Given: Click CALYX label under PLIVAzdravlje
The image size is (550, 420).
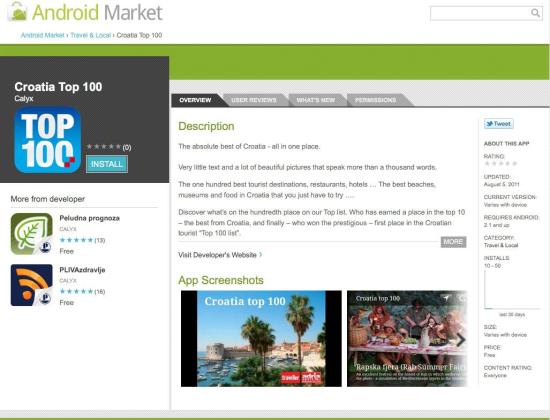Looking at the screenshot, I should tap(68, 280).
